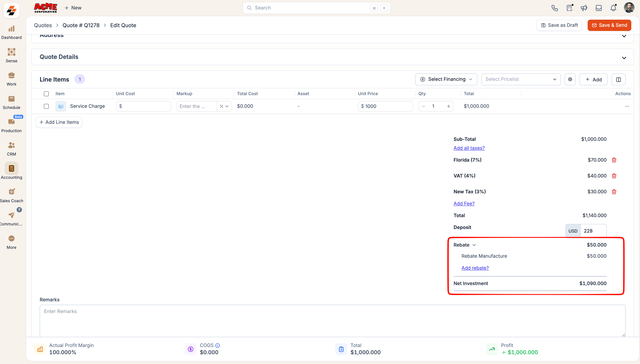Decrease Service Charge quantity with minus

423,106
